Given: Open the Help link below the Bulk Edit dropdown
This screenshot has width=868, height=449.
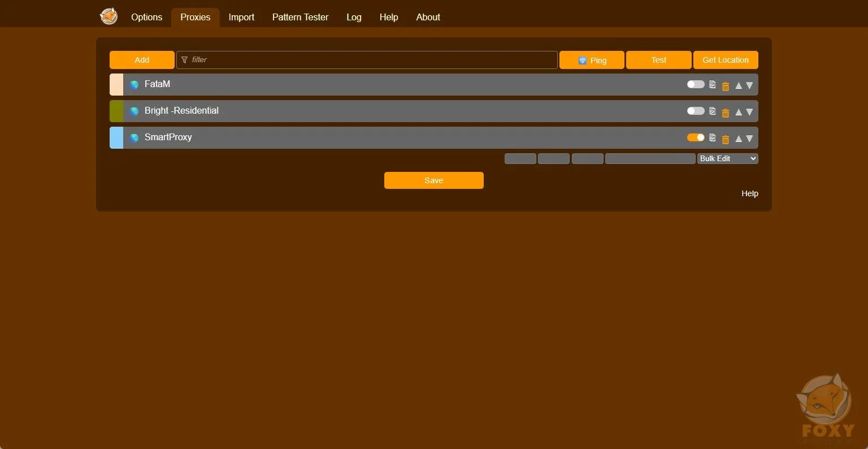Looking at the screenshot, I should pos(750,193).
